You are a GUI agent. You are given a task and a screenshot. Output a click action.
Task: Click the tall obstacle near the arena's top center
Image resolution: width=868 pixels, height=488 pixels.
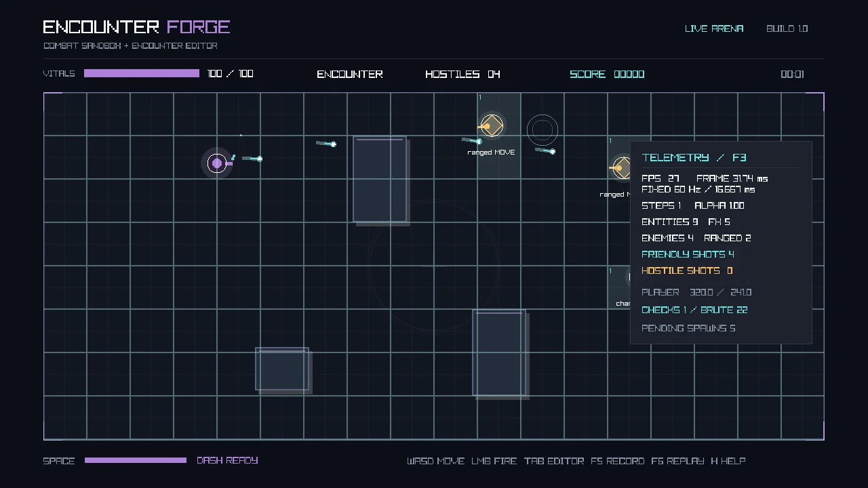point(380,180)
